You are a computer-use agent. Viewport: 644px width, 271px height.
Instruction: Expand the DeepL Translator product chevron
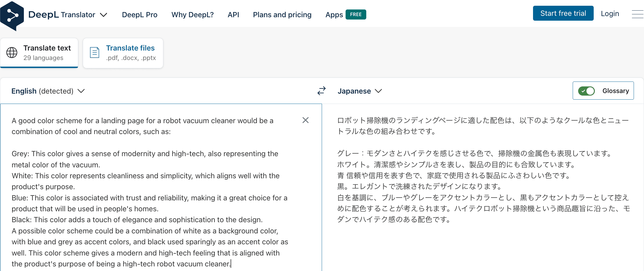coord(103,15)
